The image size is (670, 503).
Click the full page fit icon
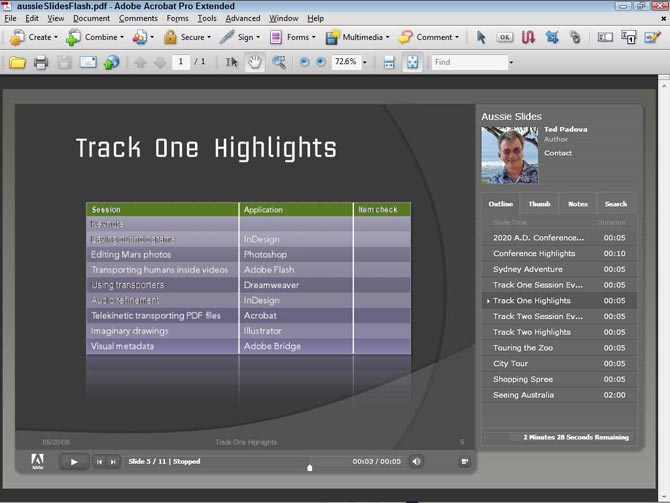[x=412, y=62]
